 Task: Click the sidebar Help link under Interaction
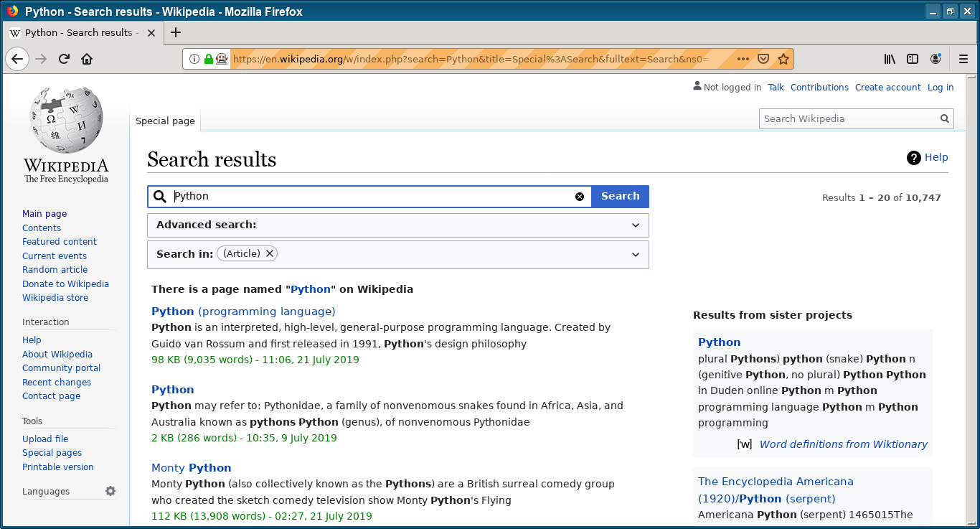[32, 340]
